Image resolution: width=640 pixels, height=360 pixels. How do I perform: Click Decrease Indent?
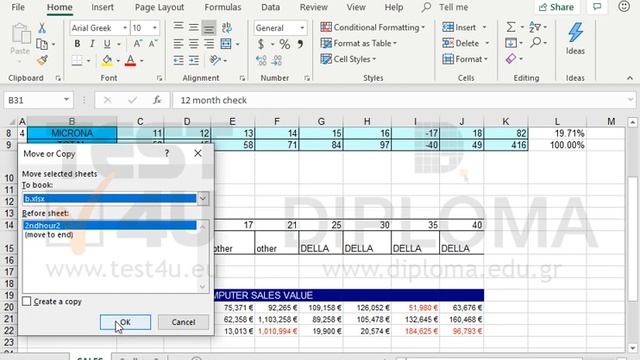[178, 60]
